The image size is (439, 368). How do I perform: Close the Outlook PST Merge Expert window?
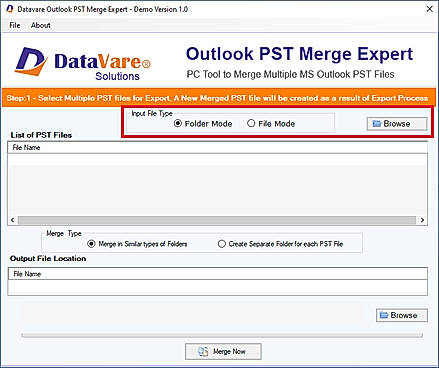(x=430, y=9)
